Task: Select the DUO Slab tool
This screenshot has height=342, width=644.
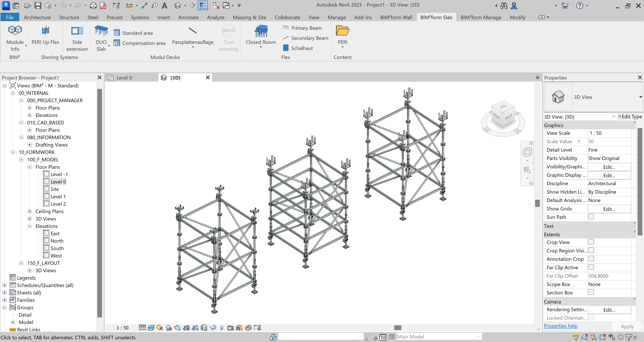Action: [x=101, y=37]
